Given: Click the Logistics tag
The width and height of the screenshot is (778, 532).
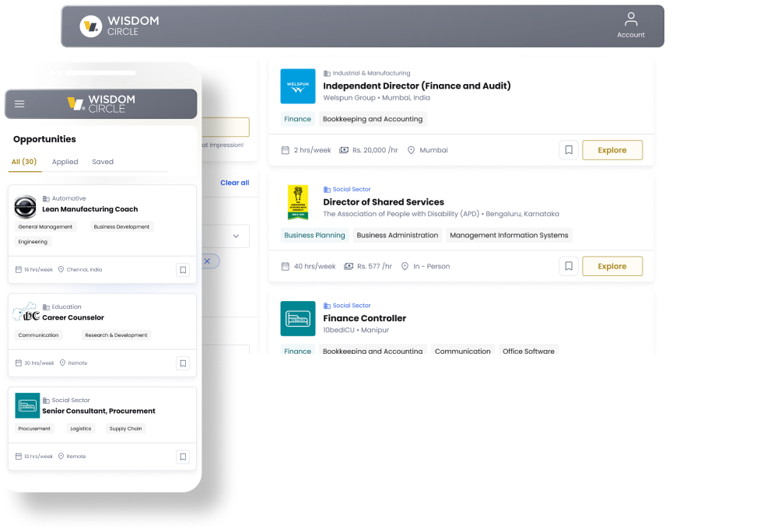Looking at the screenshot, I should pos(81,429).
